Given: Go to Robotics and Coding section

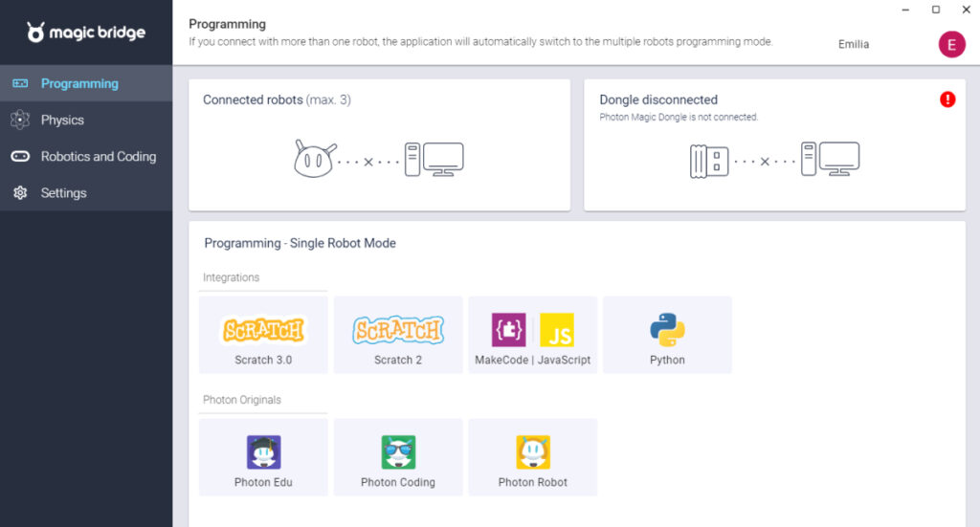Looking at the screenshot, I should tap(98, 156).
